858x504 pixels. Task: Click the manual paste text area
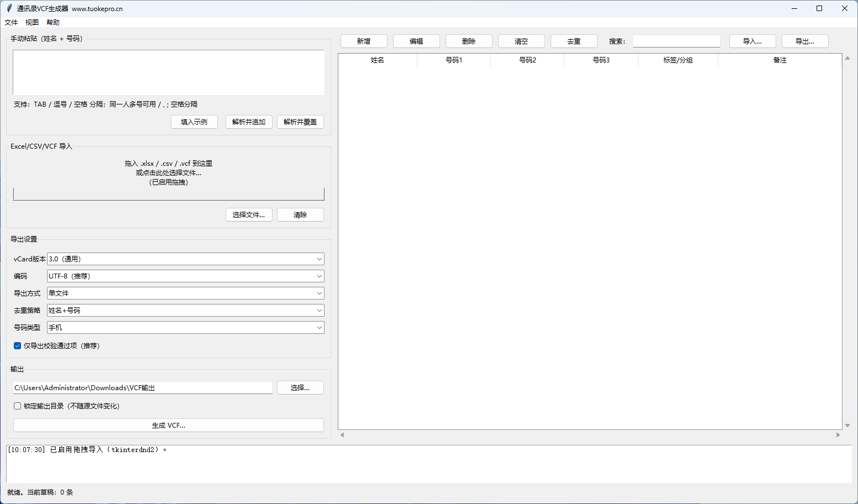point(168,72)
